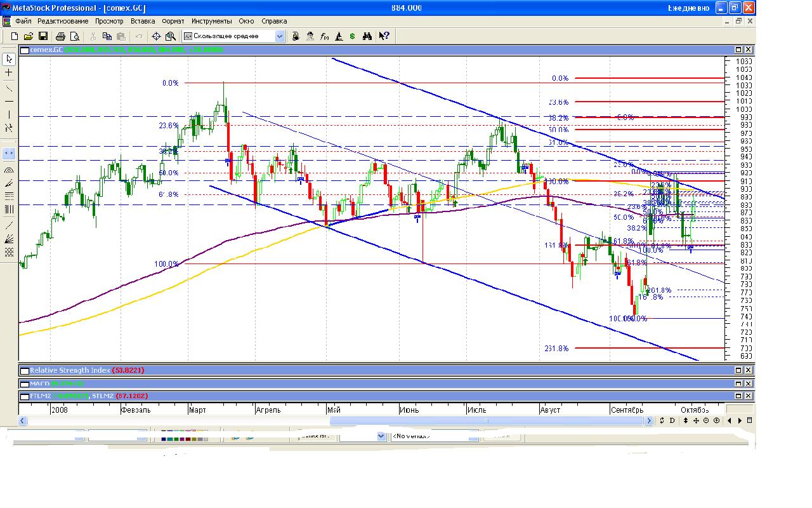Click the scrollbar left arrow
812x508 pixels.
point(23,420)
